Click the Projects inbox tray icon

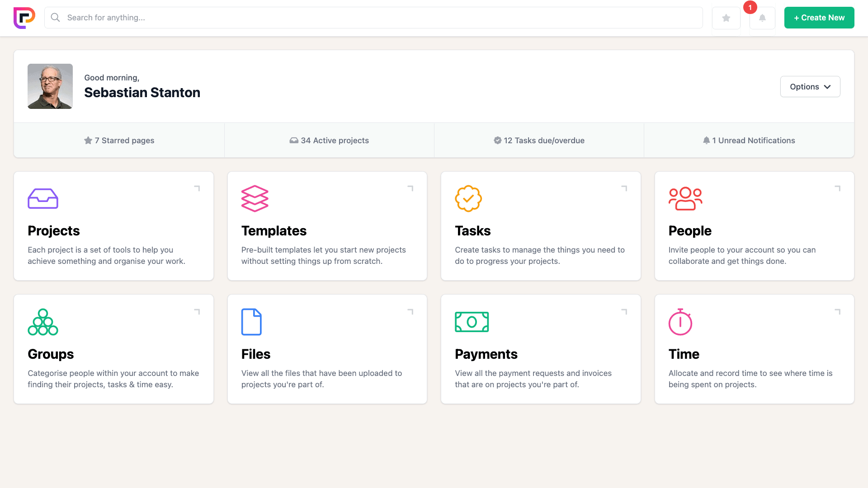click(43, 198)
